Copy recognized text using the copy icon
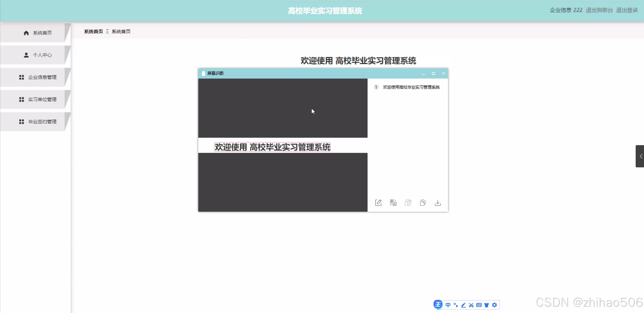 click(x=423, y=202)
